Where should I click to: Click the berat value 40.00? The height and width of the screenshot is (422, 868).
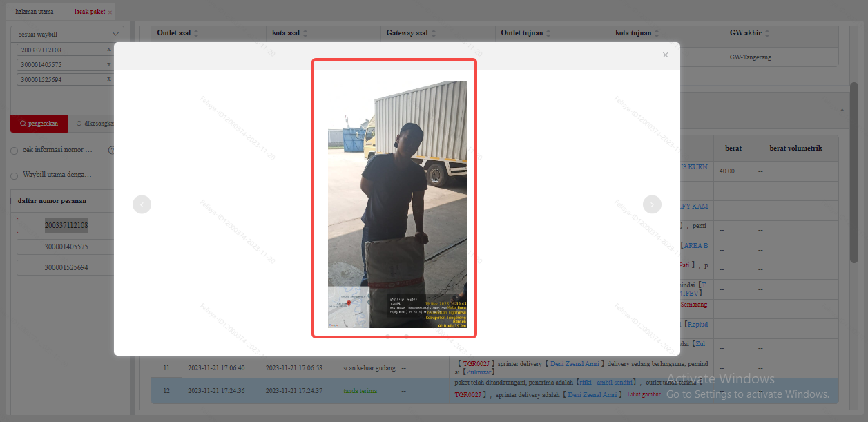(x=726, y=171)
